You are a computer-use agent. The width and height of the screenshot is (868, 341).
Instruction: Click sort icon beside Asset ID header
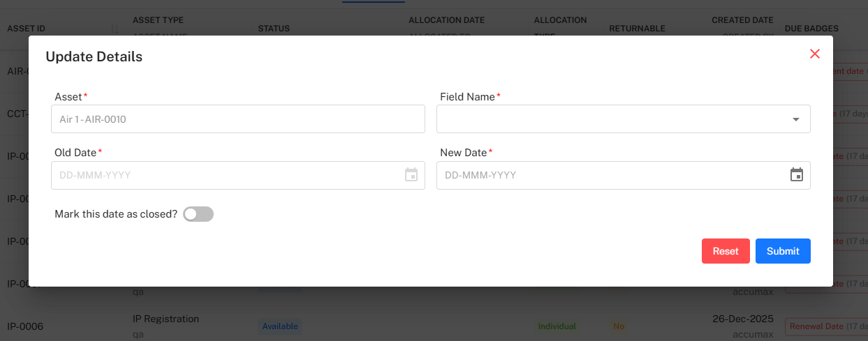point(115,29)
